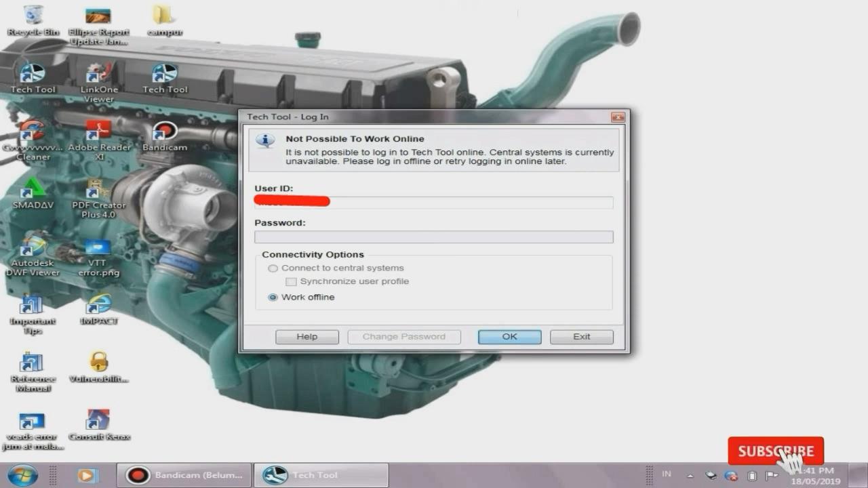Image resolution: width=868 pixels, height=488 pixels.
Task: Click the Change Password button
Action: [x=404, y=337]
